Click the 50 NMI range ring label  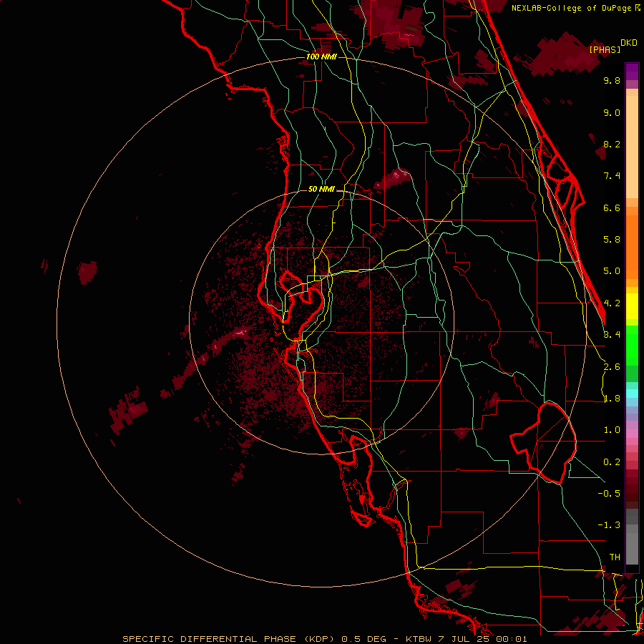321,189
